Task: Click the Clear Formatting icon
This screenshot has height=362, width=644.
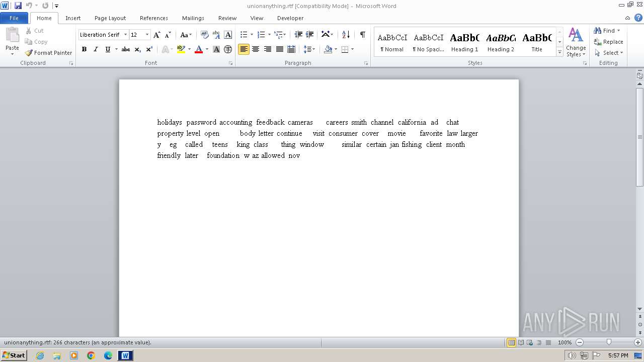Action: [204, 35]
